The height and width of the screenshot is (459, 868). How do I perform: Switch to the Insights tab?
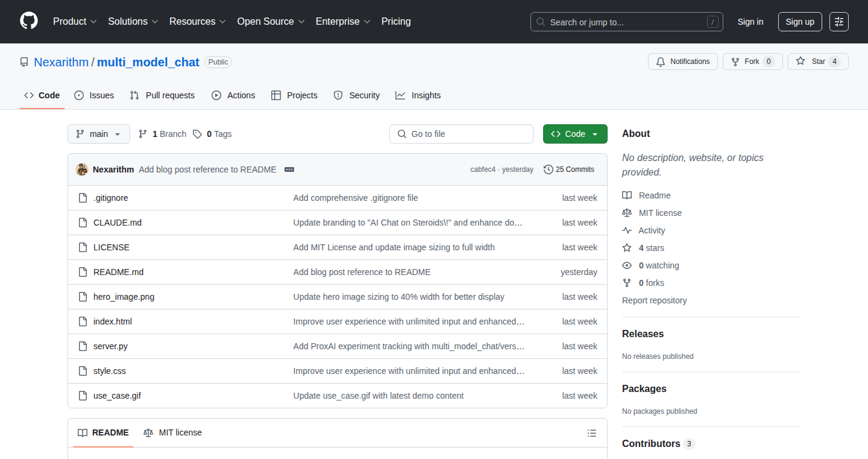pos(418,95)
